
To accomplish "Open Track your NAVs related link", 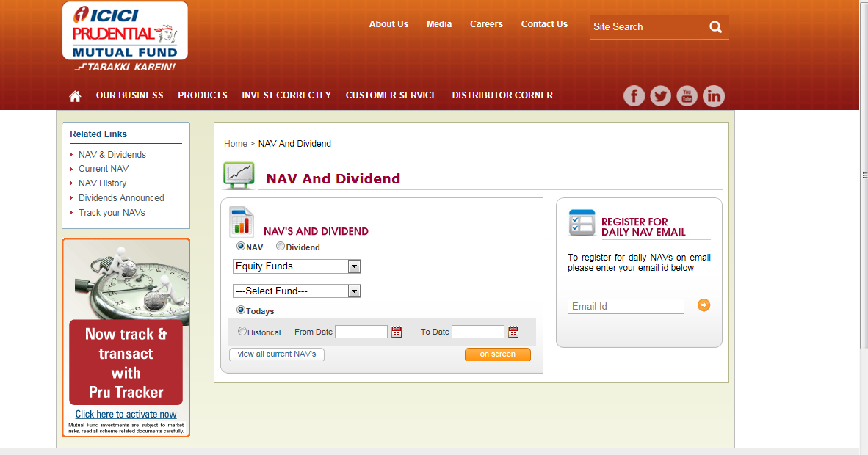I will [112, 213].
